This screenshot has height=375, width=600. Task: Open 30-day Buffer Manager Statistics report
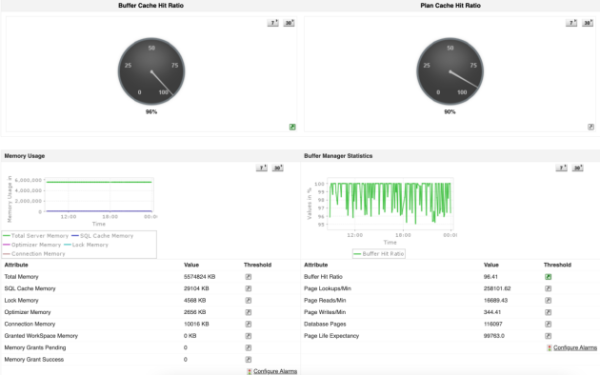coord(577,168)
